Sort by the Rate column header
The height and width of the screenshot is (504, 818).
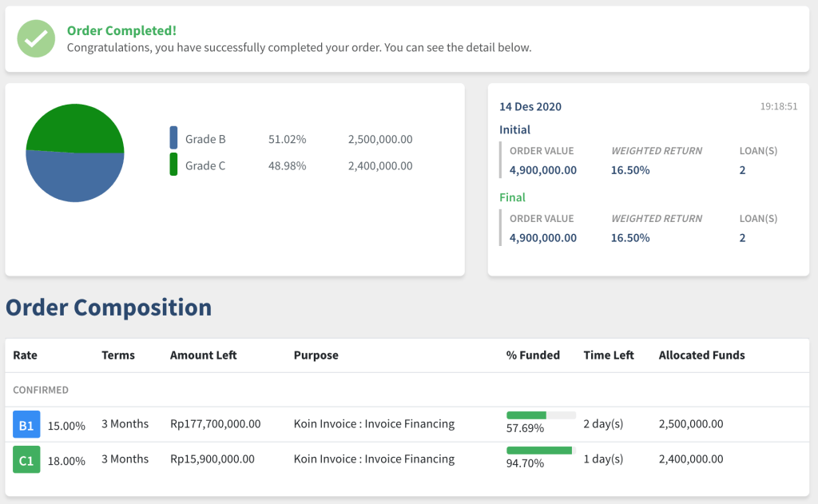point(26,355)
